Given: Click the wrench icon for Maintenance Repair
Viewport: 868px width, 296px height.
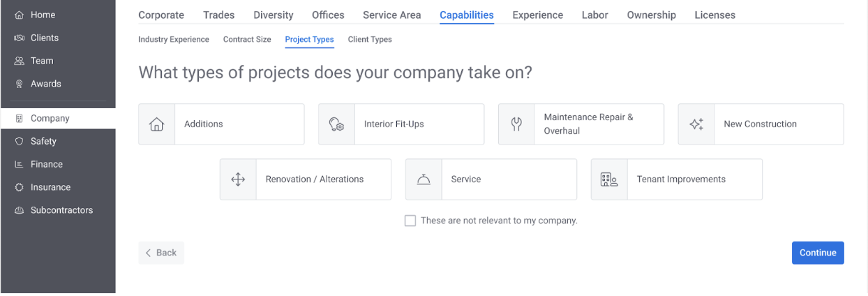Looking at the screenshot, I should [x=516, y=124].
